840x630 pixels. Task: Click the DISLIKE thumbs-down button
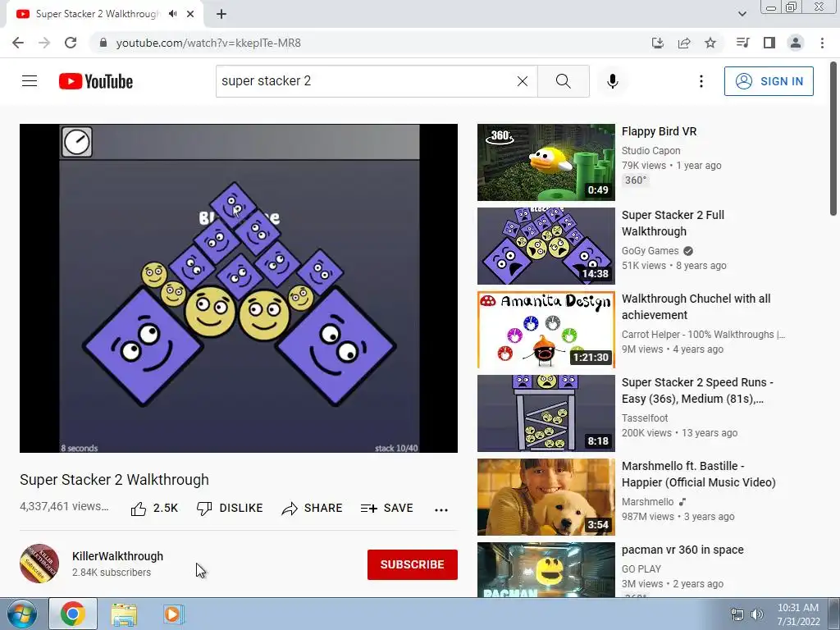coord(230,509)
